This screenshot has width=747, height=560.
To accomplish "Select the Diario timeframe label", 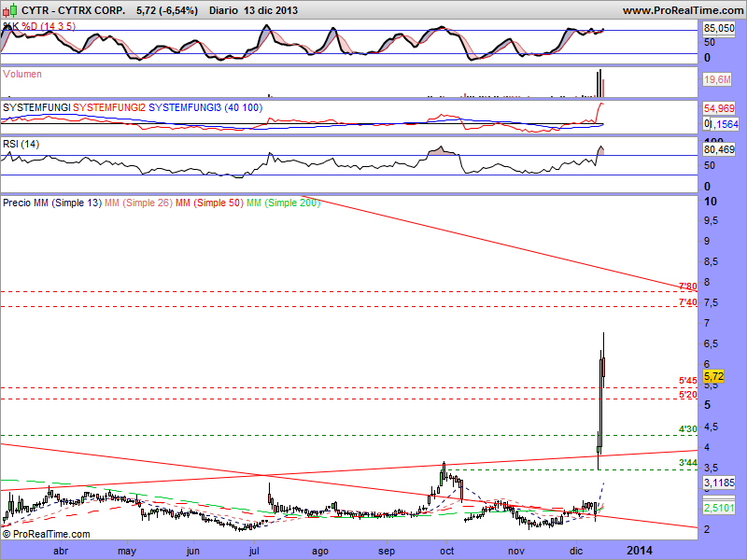I will tap(223, 10).
